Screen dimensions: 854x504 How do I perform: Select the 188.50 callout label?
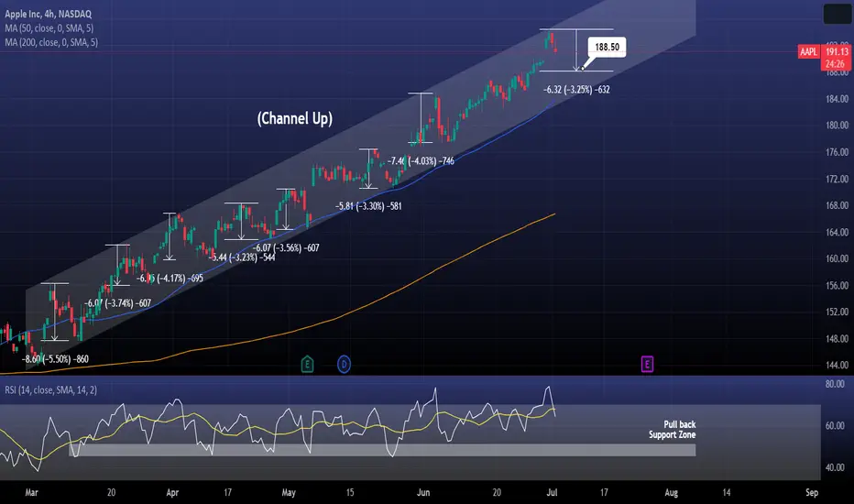pos(607,47)
